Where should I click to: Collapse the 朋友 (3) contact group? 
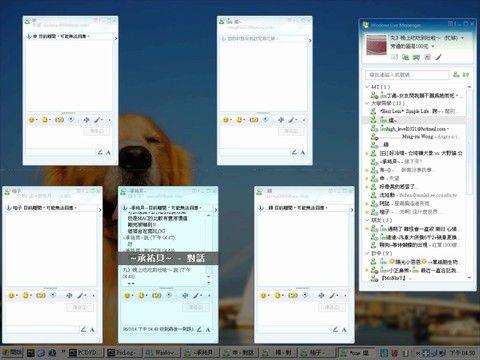367,220
